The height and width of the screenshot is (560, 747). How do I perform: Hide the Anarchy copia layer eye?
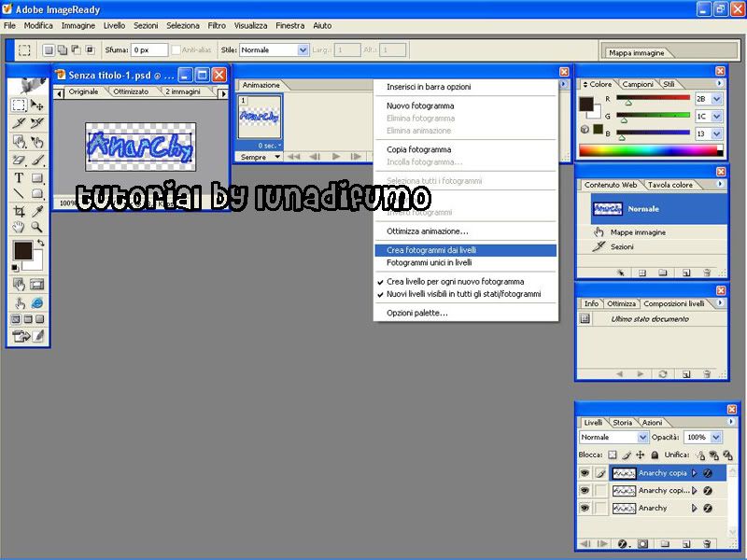click(585, 473)
